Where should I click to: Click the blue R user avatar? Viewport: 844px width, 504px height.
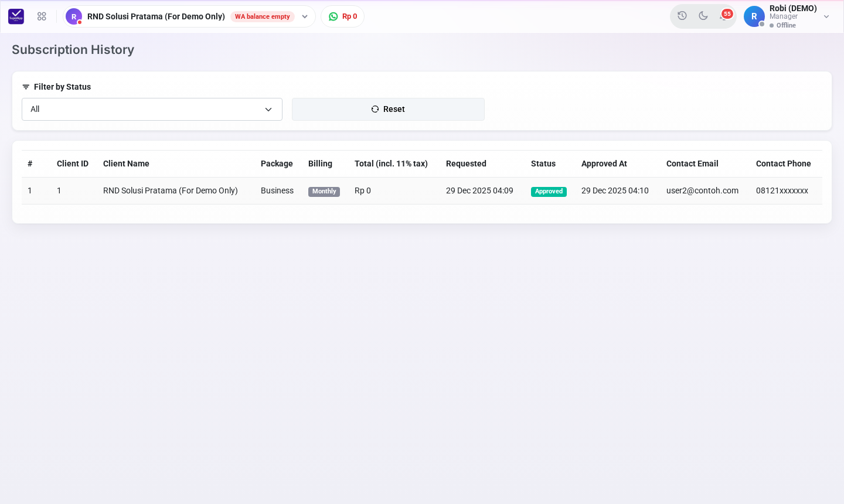pos(754,16)
